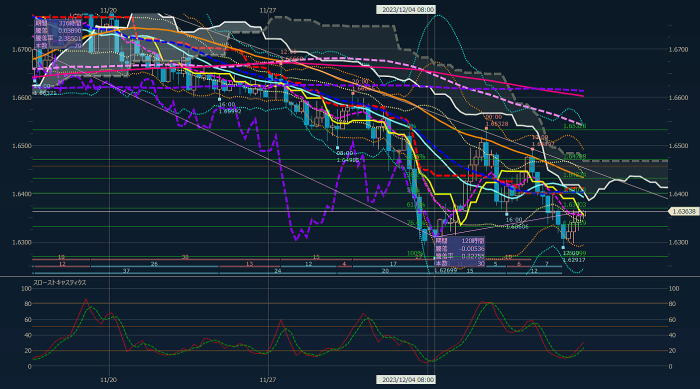700x389 pixels.
Task: Click 1.6600 on the right price axis
Action: tap(678, 98)
